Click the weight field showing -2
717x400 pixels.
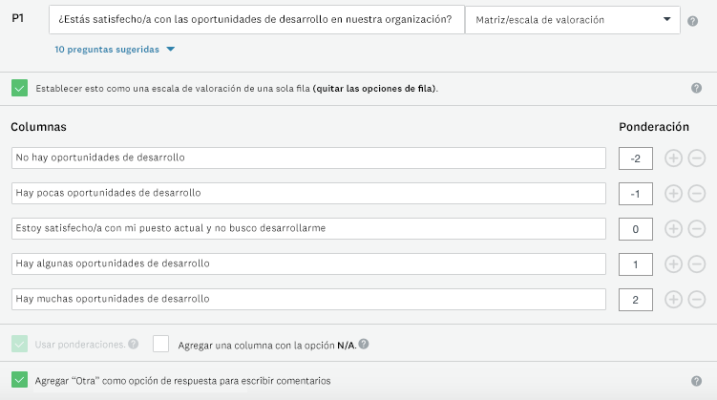(x=636, y=158)
